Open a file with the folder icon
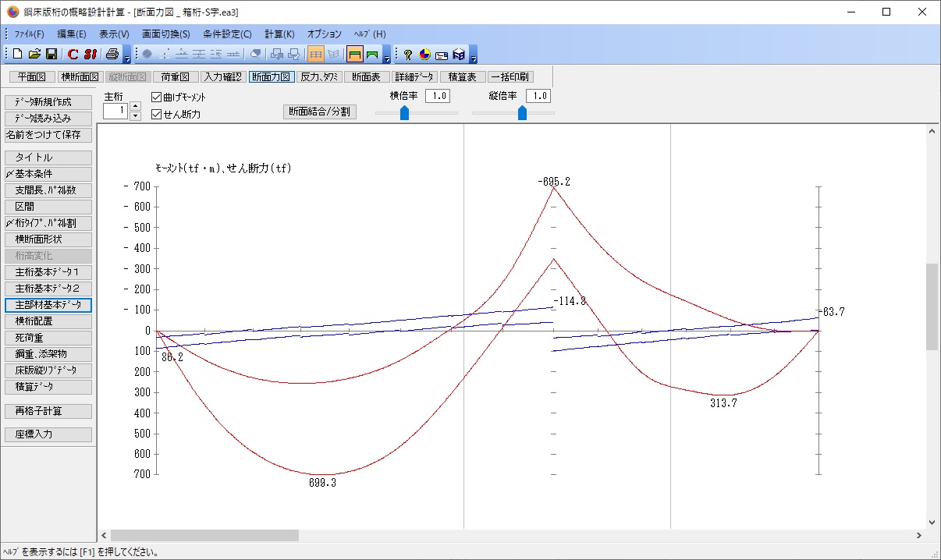The height and width of the screenshot is (560, 941). pyautogui.click(x=34, y=55)
